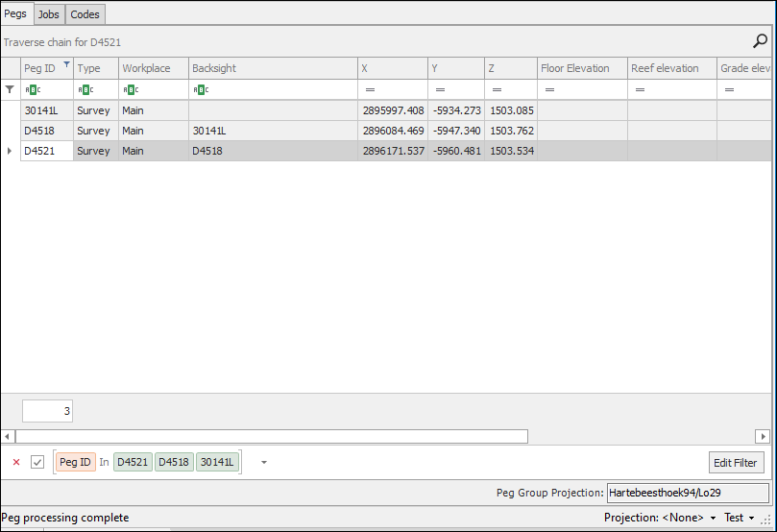The width and height of the screenshot is (777, 532).
Task: Click the Type column filter operator icon
Action: (x=85, y=89)
